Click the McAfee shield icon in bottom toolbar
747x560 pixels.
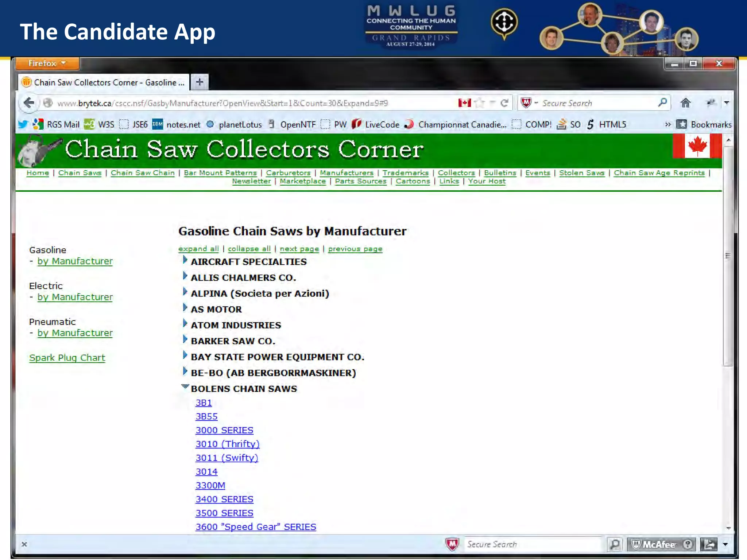click(452, 544)
